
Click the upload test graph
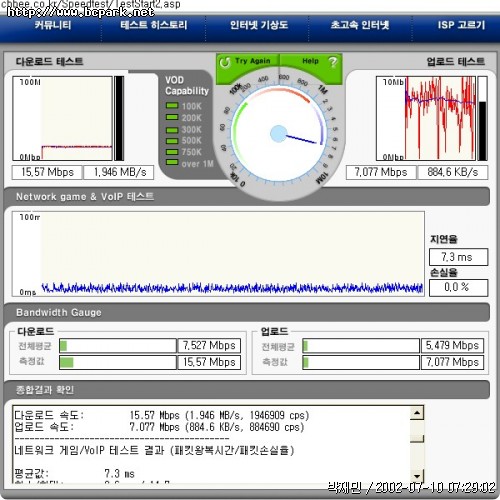426,118
